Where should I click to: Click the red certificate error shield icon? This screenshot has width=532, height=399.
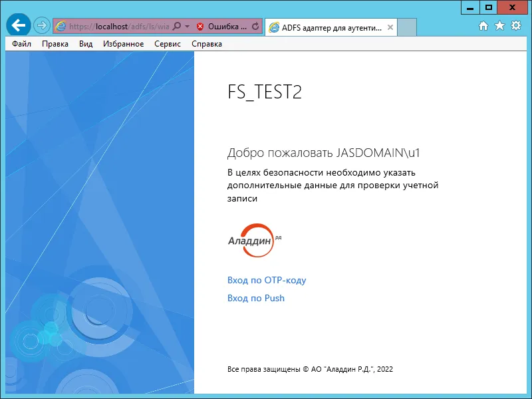coord(200,27)
